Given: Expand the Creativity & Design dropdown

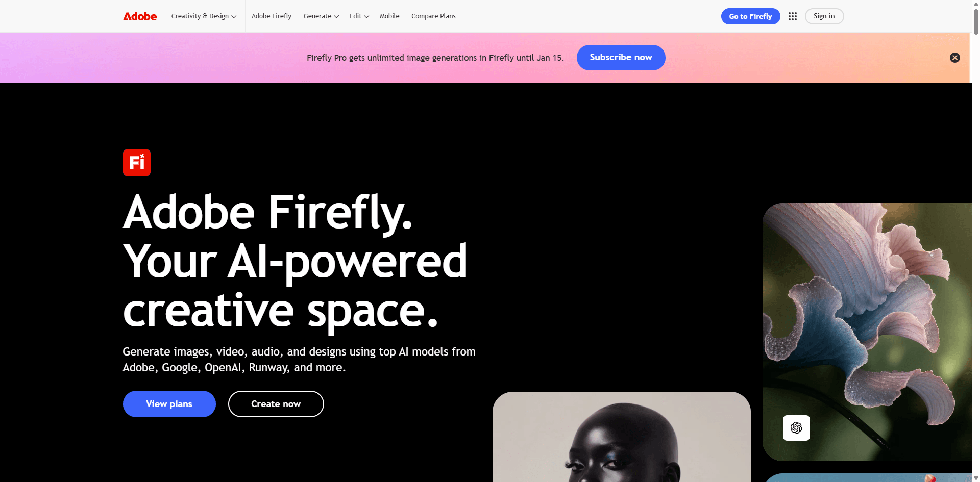Looking at the screenshot, I should coord(204,16).
